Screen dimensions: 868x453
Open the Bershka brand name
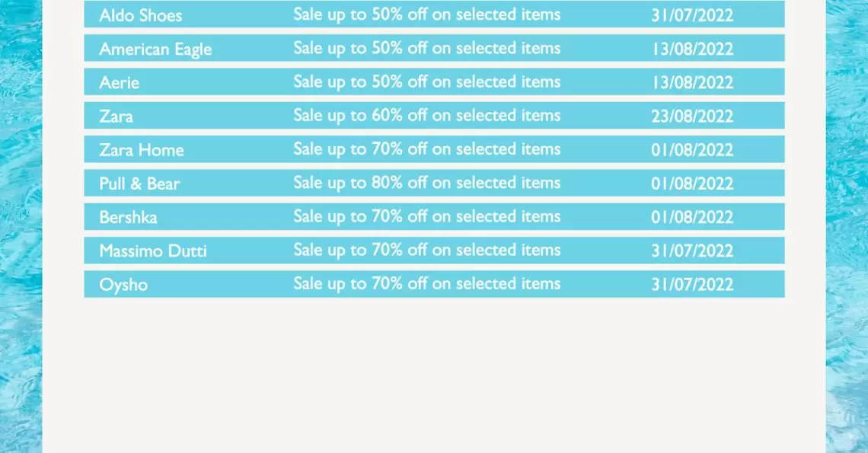[129, 217]
